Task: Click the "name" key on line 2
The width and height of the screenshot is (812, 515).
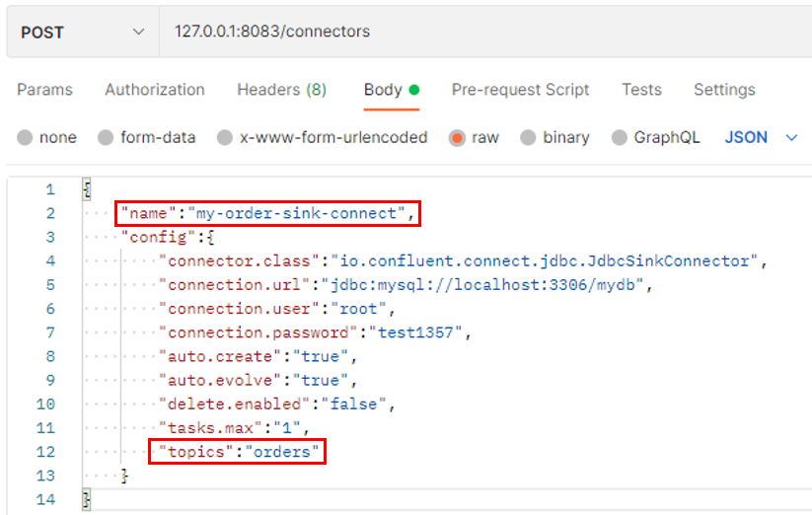Action: point(149,213)
